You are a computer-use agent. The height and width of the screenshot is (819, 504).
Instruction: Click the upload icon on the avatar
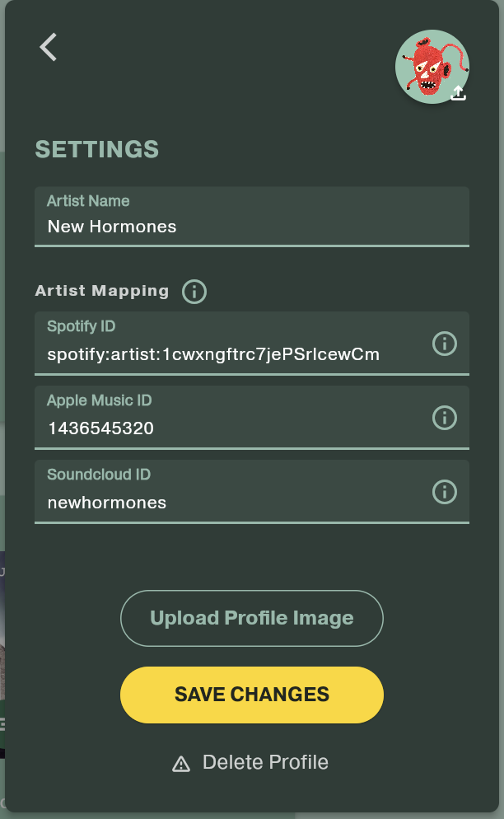click(x=459, y=93)
